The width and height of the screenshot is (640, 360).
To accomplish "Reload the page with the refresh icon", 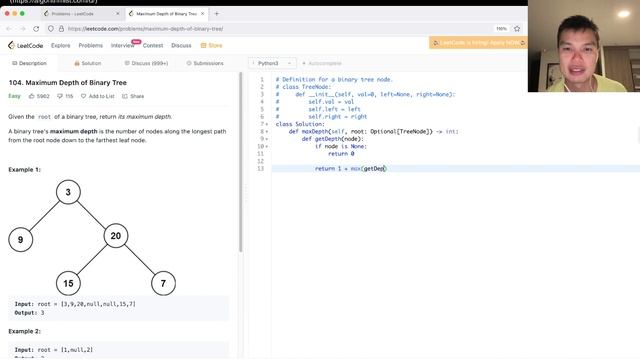I will [36, 29].
